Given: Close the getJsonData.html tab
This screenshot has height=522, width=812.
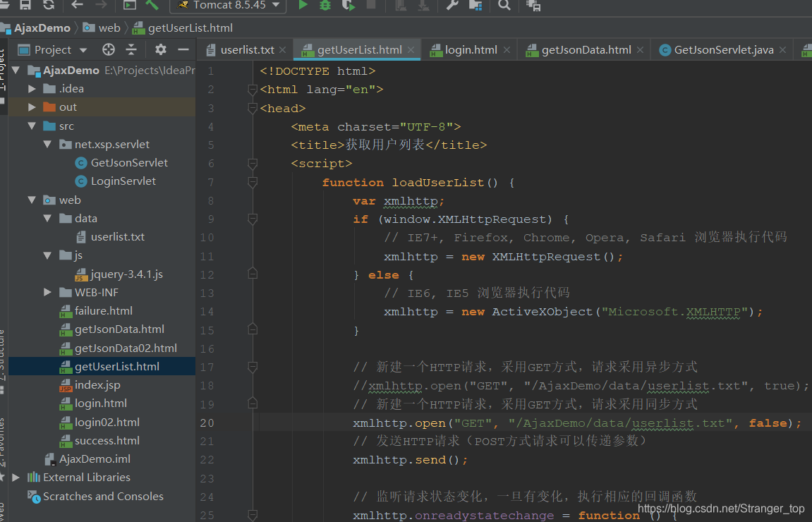Looking at the screenshot, I should click(640, 49).
